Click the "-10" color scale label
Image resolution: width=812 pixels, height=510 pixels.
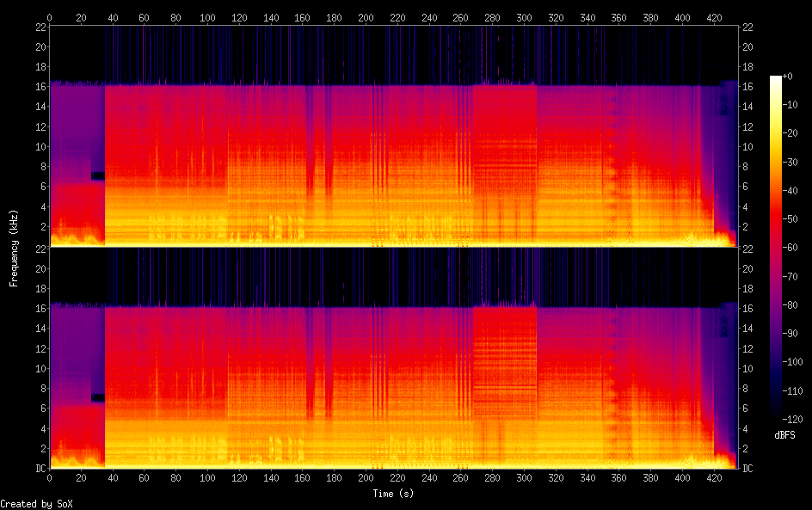click(x=790, y=105)
